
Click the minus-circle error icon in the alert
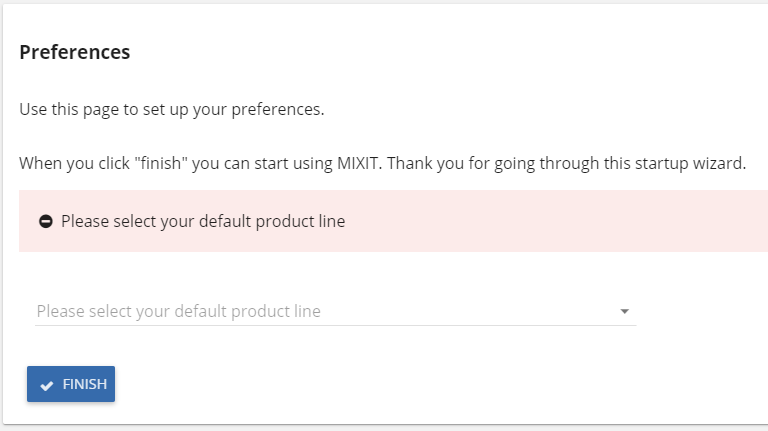coord(46,221)
